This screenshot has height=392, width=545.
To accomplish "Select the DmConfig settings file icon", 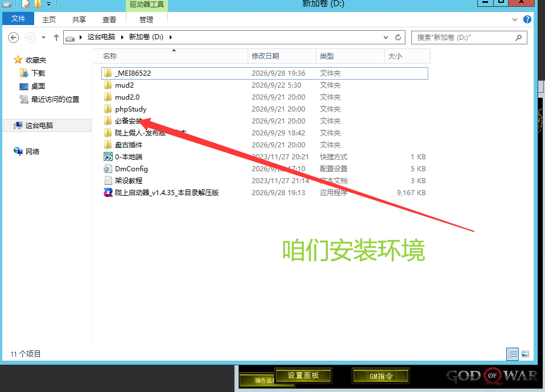I will coord(108,169).
